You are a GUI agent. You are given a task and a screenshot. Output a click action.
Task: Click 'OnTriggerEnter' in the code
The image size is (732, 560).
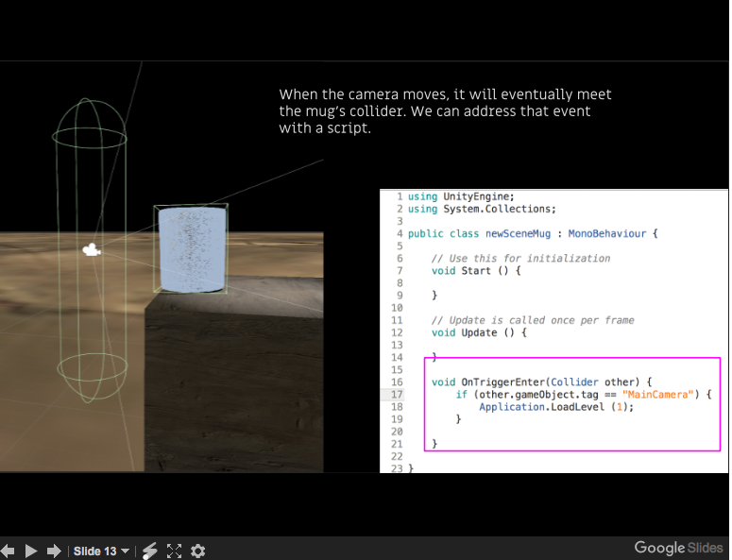click(502, 382)
